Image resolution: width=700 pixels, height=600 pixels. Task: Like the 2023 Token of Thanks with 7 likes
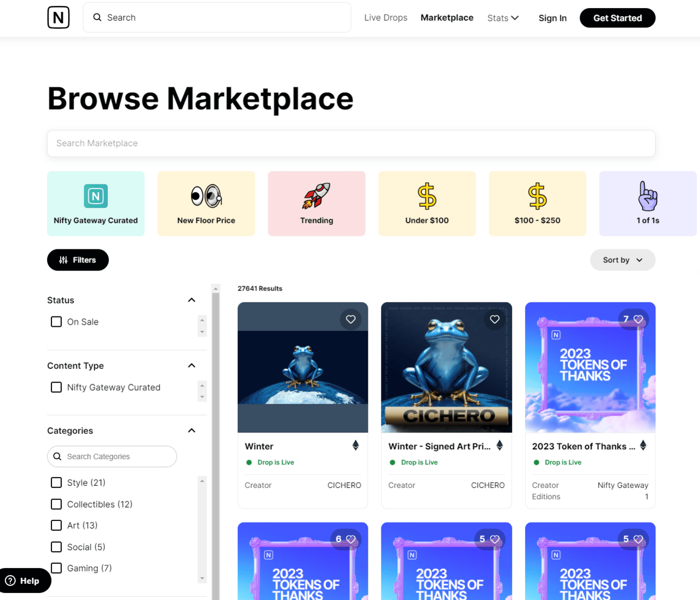(x=638, y=319)
